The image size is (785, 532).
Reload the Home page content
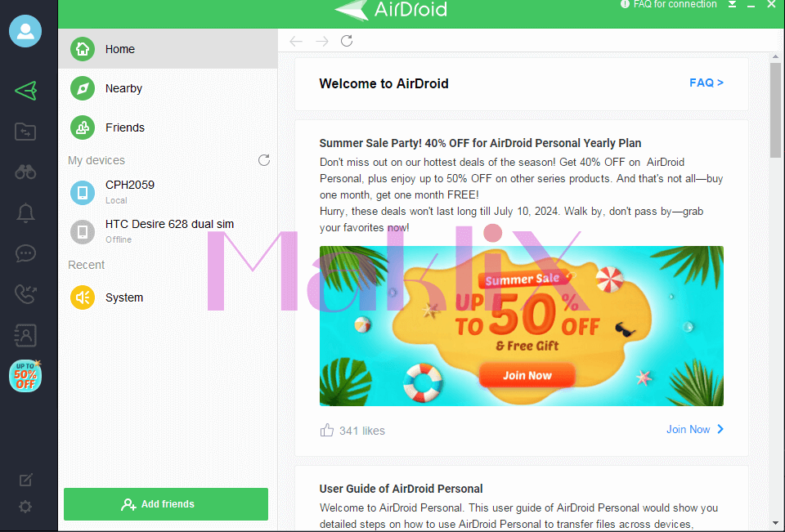pyautogui.click(x=347, y=41)
